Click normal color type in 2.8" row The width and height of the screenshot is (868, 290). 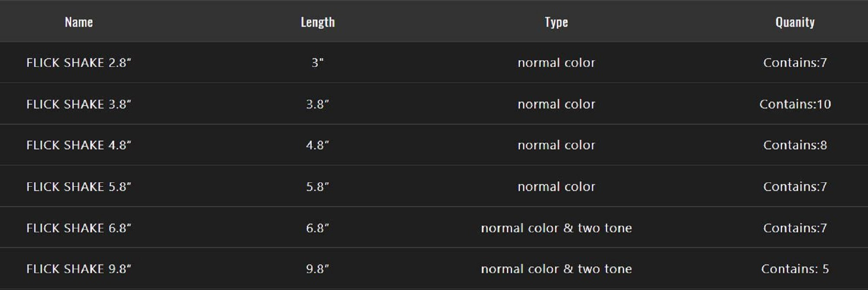[x=556, y=63]
